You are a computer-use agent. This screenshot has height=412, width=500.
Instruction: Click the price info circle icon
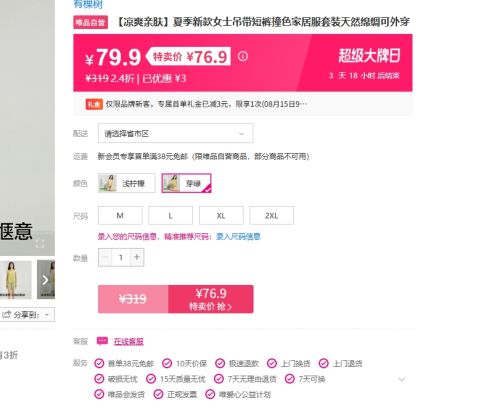[x=243, y=56]
